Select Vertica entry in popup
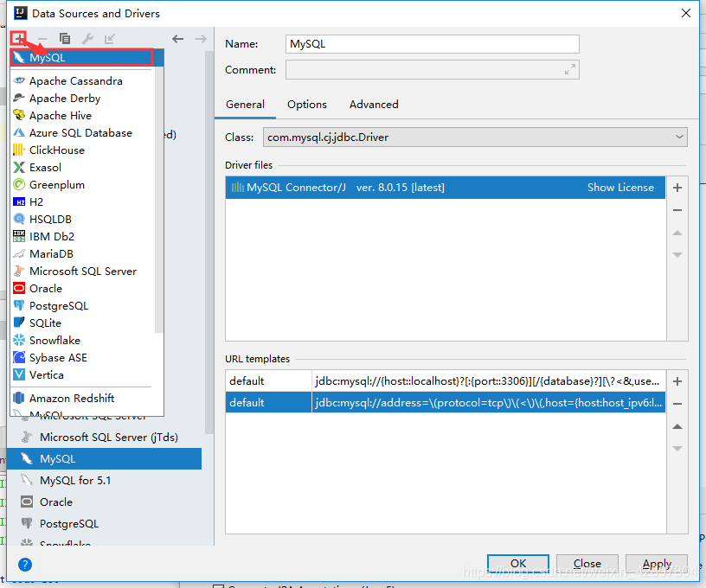This screenshot has width=706, height=588. tap(82, 374)
